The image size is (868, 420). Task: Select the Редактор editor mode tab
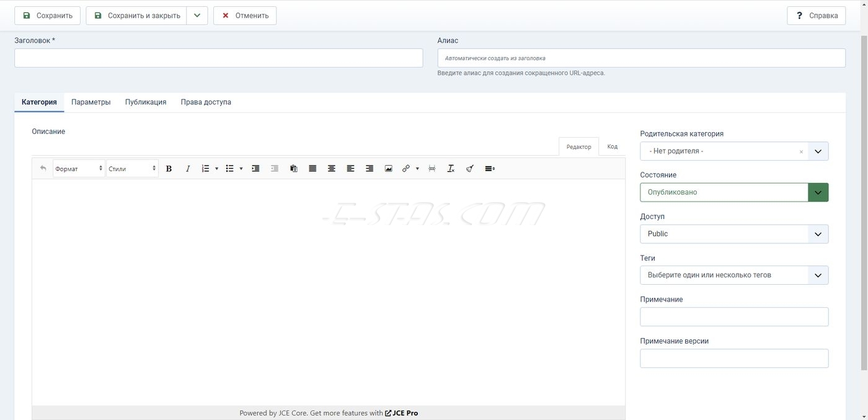tap(579, 146)
